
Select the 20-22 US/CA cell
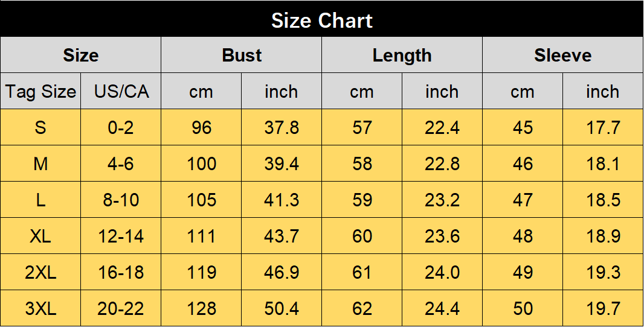point(121,308)
